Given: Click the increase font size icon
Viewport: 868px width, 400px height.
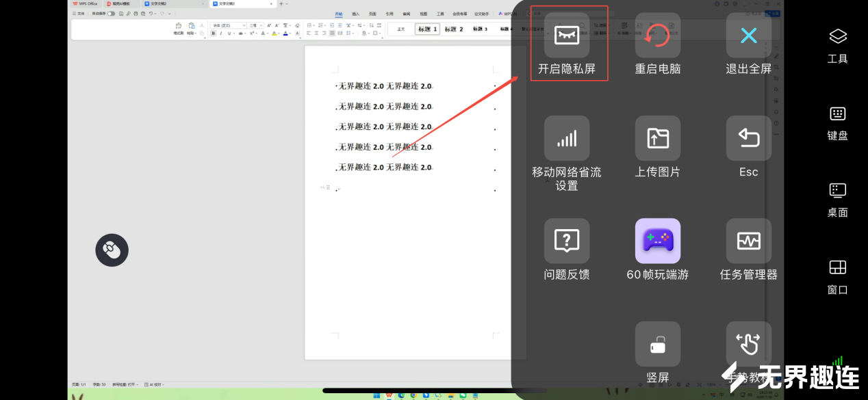Looking at the screenshot, I should point(269,25).
